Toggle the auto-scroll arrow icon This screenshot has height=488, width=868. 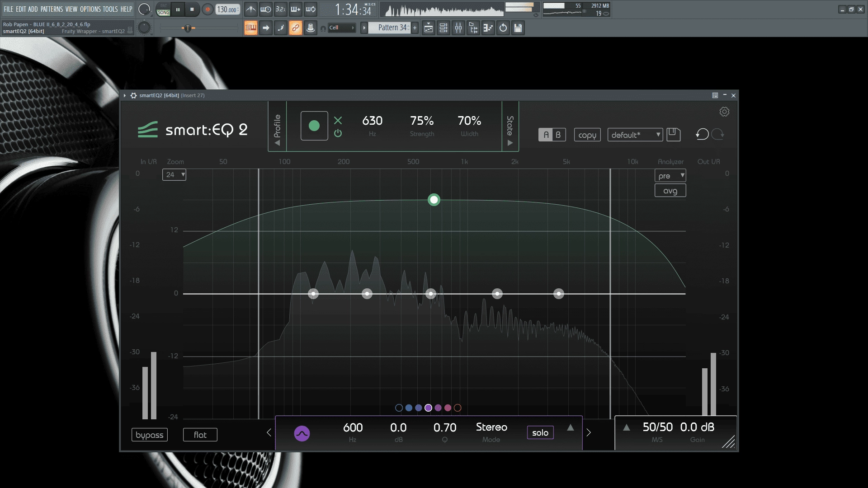pos(266,28)
